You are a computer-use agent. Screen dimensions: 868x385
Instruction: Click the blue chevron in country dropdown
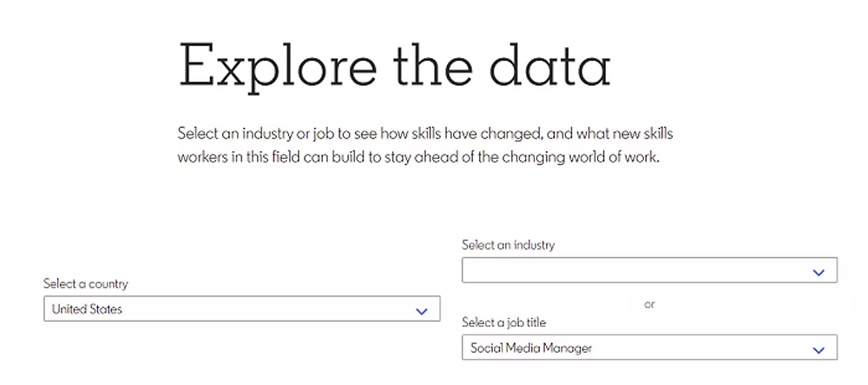[x=422, y=311]
